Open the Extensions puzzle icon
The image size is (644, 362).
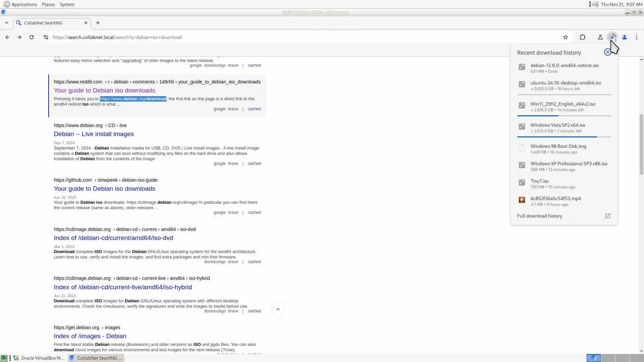point(583,37)
